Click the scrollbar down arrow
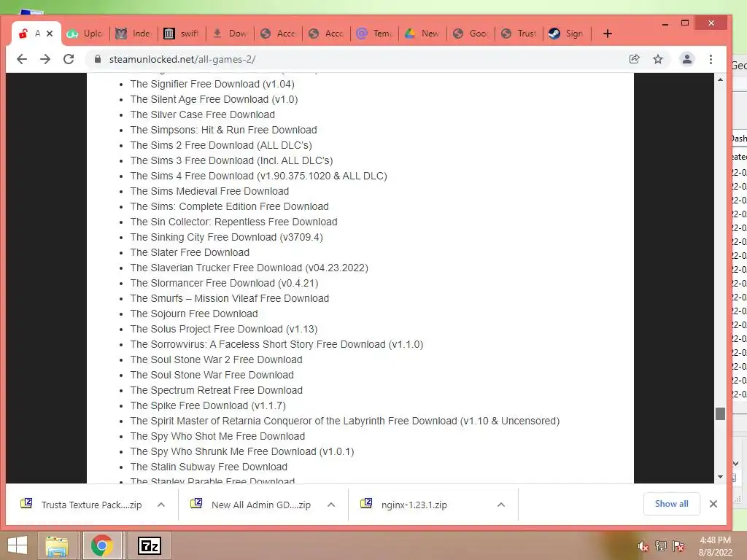Viewport: 747px width, 560px height. pyautogui.click(x=720, y=477)
